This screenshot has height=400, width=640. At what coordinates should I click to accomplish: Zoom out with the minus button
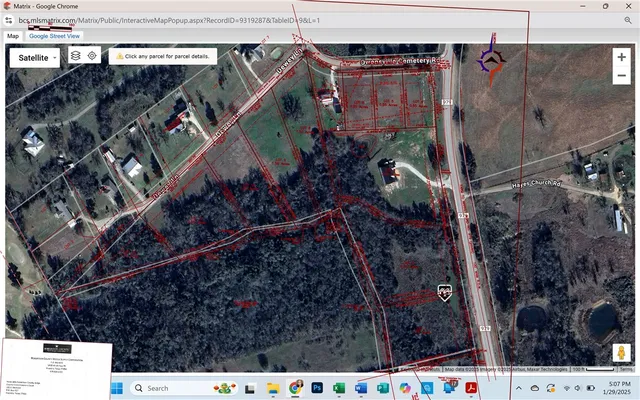pyautogui.click(x=621, y=76)
